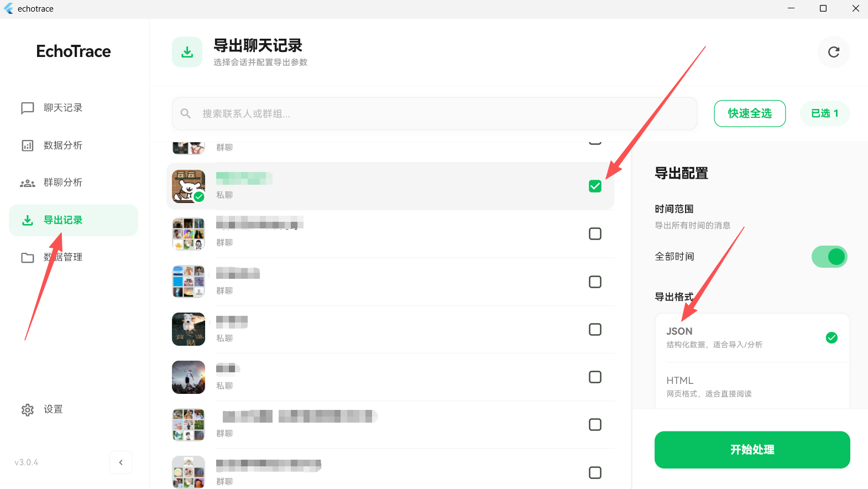868x489 pixels.
Task: Click the green download icon beside 导出聊天记录
Action: tap(187, 52)
